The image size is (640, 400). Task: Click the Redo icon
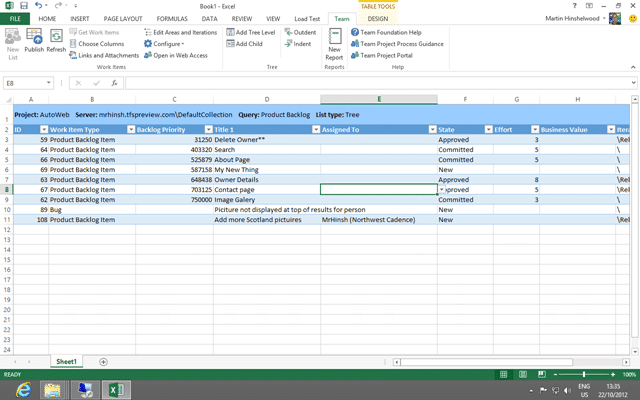pyautogui.click(x=58, y=6)
